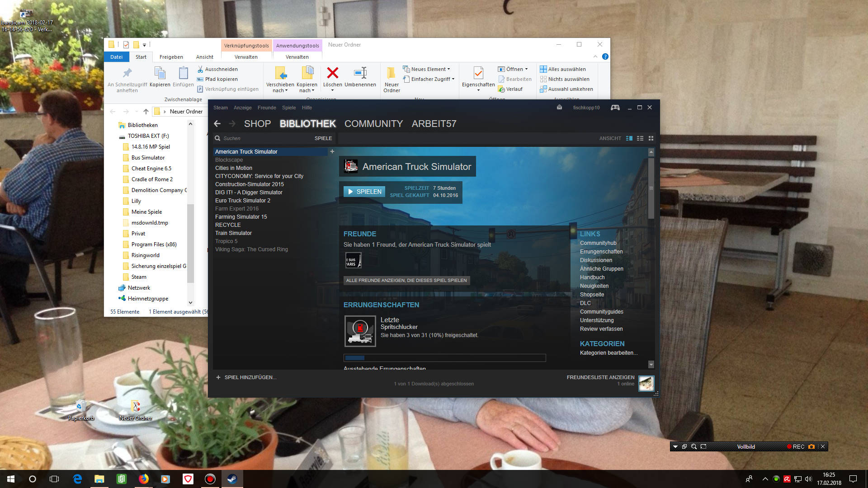Open Steam Big Picture mode controller icon

click(615, 108)
